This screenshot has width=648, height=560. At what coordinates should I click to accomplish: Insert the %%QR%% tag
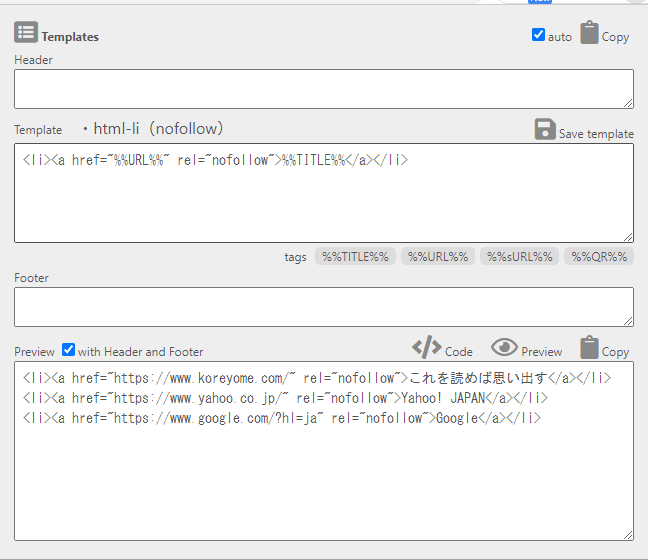[x=599, y=257]
